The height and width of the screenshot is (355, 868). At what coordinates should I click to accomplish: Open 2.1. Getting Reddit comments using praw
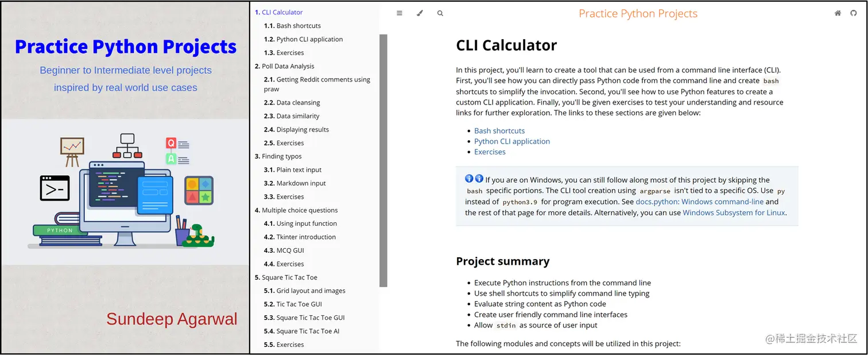pyautogui.click(x=317, y=84)
